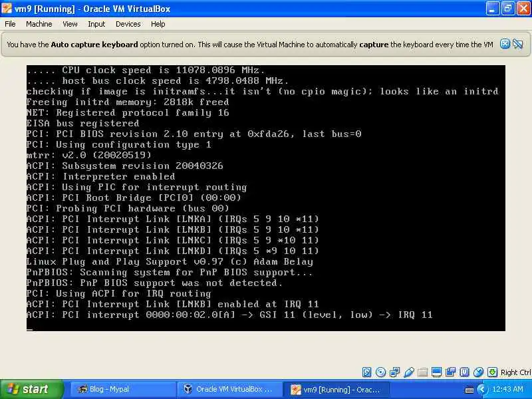Click the keyboard icon in system tray
Image resolution: width=532 pixels, height=399 pixels.
pos(469,390)
